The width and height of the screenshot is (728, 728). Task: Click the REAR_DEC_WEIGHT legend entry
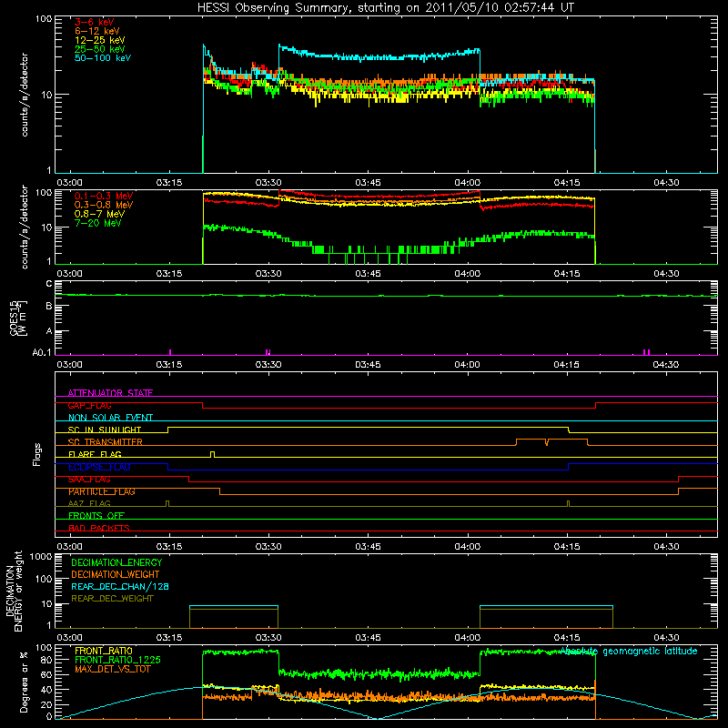pos(112,599)
